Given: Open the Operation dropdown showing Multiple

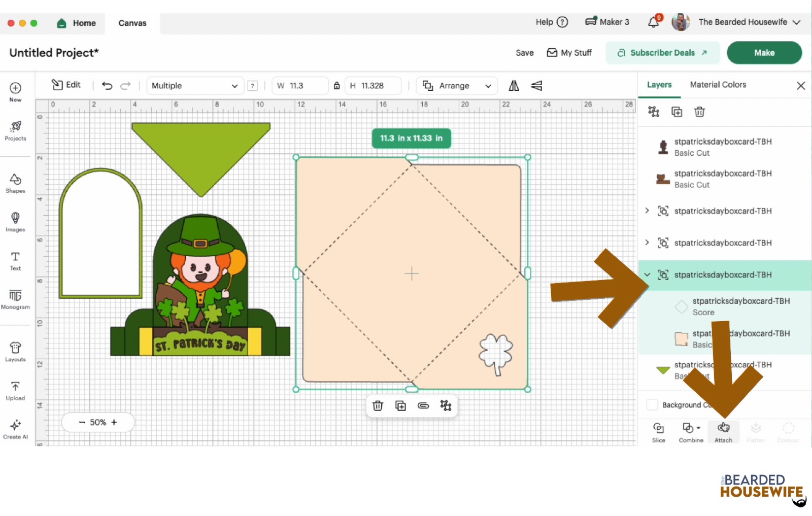Looking at the screenshot, I should tap(194, 86).
